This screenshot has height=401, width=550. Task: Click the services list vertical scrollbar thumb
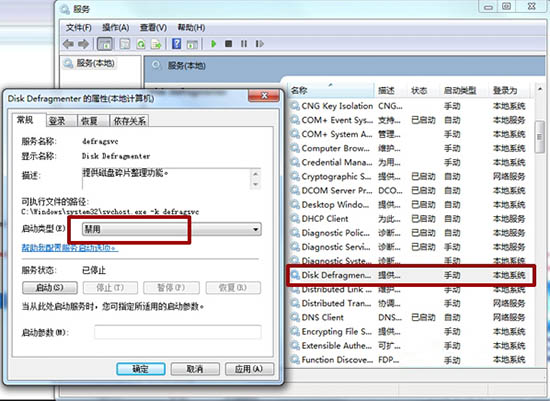pos(539,137)
